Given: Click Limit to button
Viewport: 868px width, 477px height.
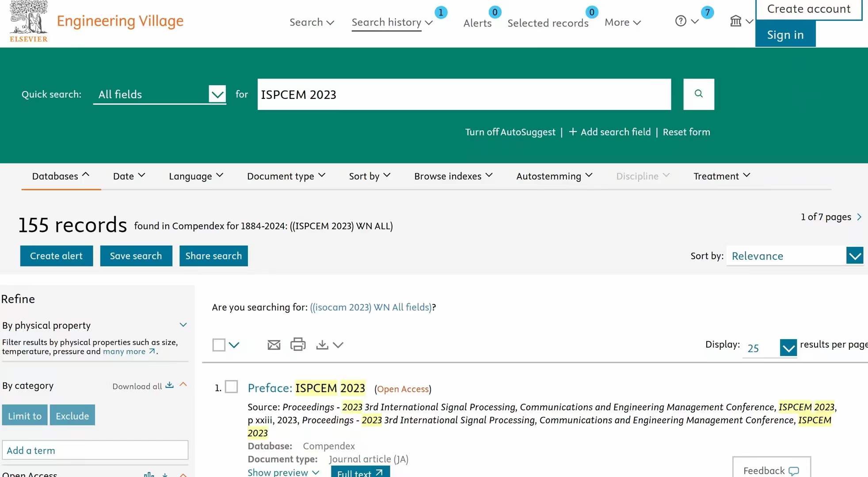Looking at the screenshot, I should pyautogui.click(x=25, y=415).
